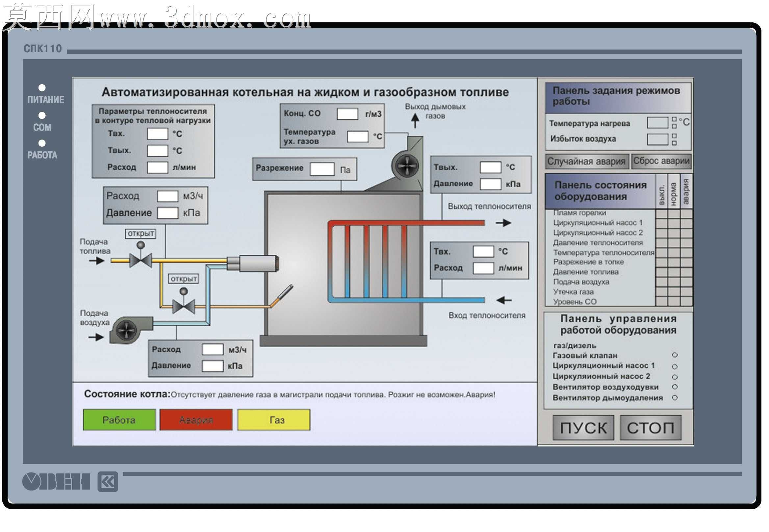Click the норма column header
The height and width of the screenshot is (532, 769).
tap(674, 192)
